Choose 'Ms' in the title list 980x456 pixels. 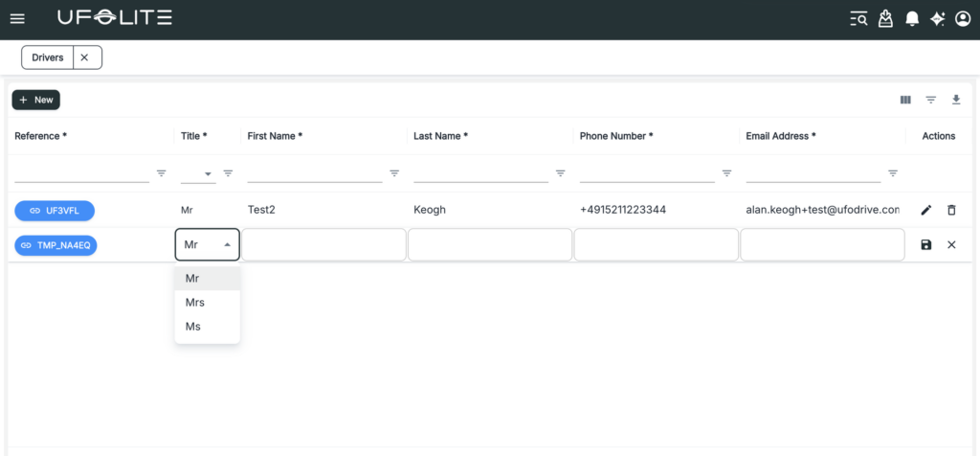pos(192,327)
